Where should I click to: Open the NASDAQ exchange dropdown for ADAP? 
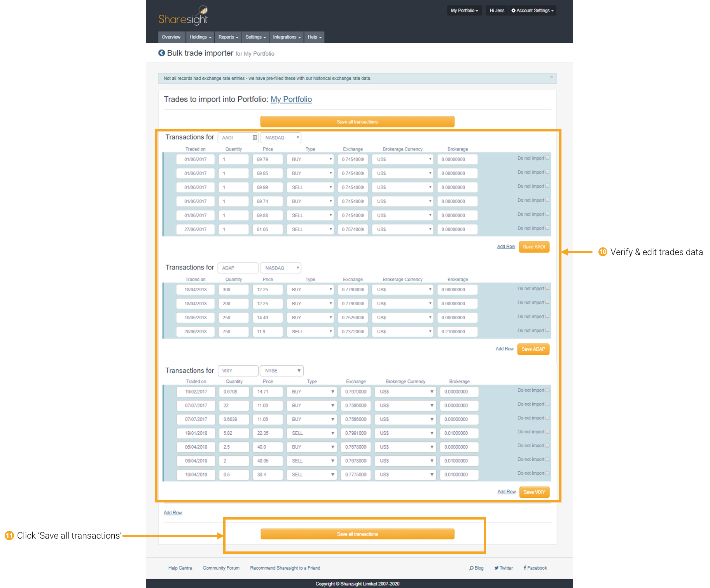tap(281, 268)
